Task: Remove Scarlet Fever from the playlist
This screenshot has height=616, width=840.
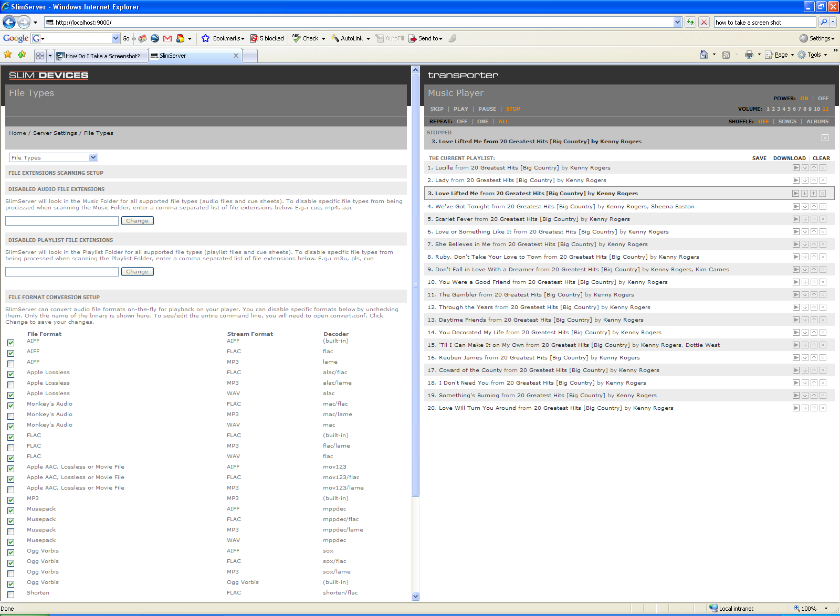Action: pos(823,219)
